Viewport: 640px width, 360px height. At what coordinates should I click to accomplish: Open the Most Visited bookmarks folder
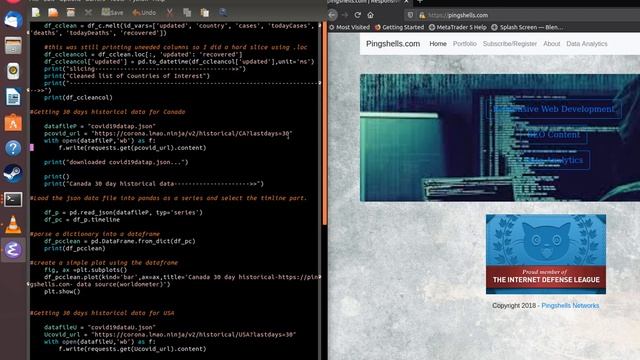[349, 27]
